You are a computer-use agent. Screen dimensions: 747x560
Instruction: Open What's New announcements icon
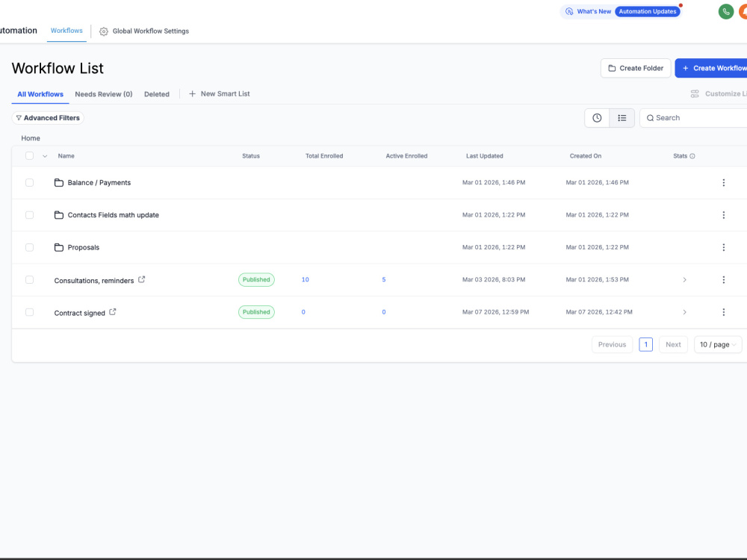click(x=569, y=11)
